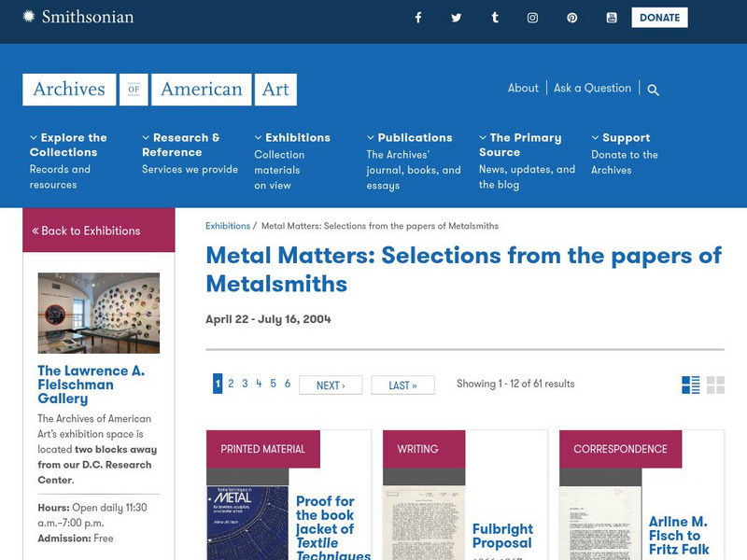Image resolution: width=747 pixels, height=560 pixels.
Task: Switch to list view layout
Action: [691, 385]
